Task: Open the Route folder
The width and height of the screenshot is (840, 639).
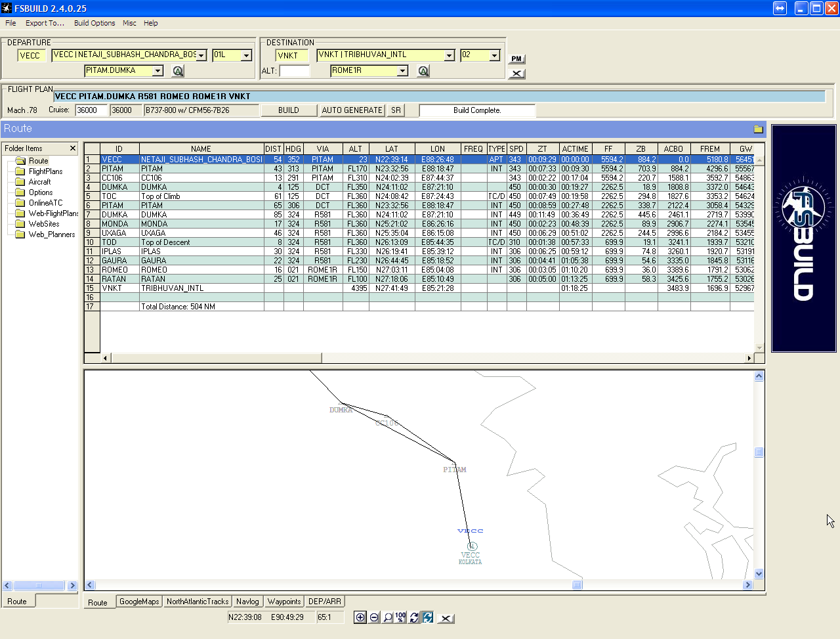Action: pos(32,161)
